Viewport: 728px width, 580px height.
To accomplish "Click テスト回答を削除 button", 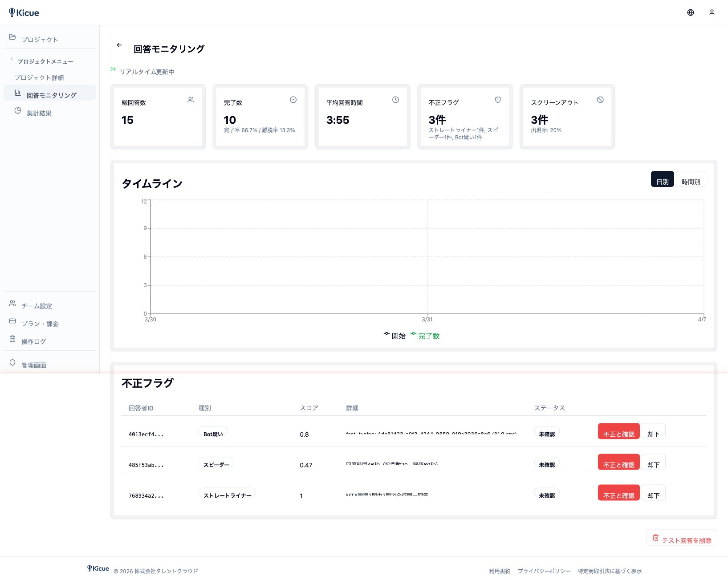I will 681,538.
